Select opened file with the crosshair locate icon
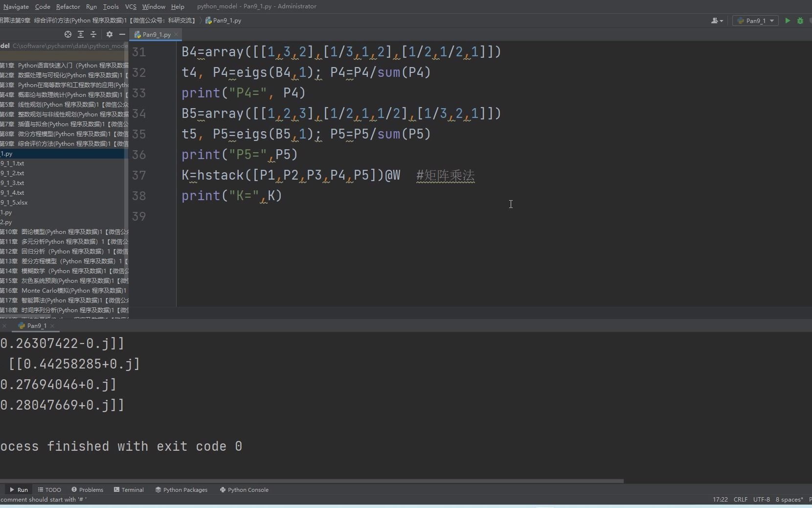The width and height of the screenshot is (812, 508). (x=67, y=34)
